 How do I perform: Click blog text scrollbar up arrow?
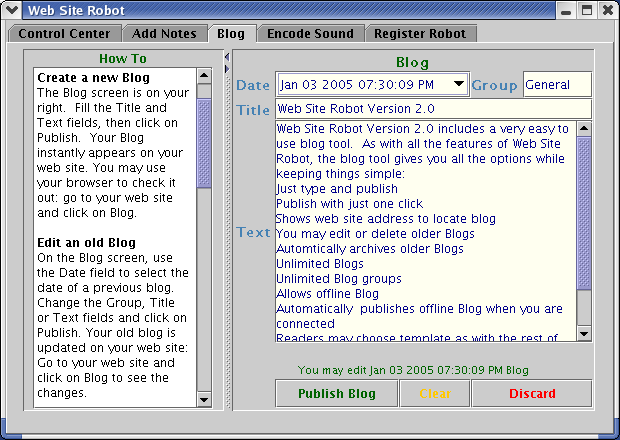click(584, 129)
